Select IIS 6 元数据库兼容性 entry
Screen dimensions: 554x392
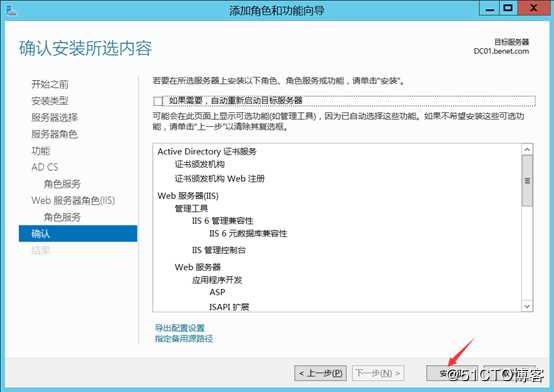click(x=248, y=233)
